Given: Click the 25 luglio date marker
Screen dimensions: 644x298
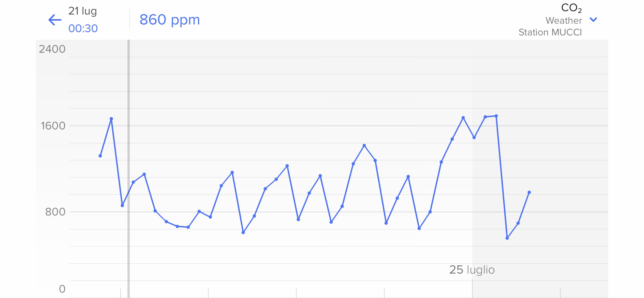Looking at the screenshot, I should tap(472, 270).
